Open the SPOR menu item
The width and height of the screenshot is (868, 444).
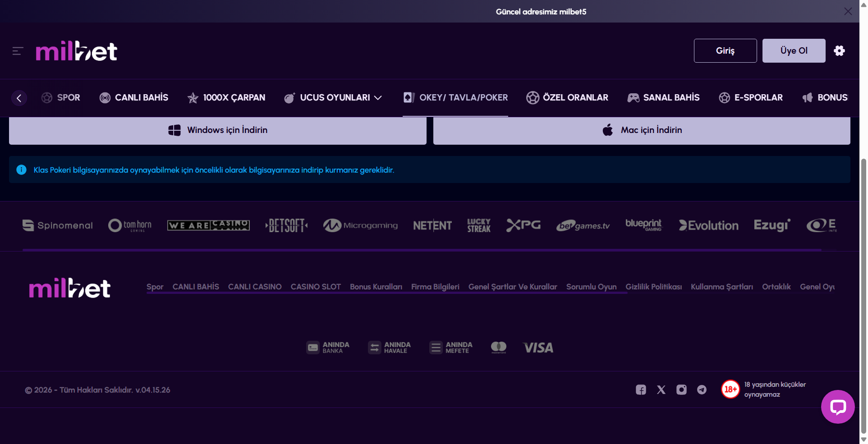(x=61, y=98)
